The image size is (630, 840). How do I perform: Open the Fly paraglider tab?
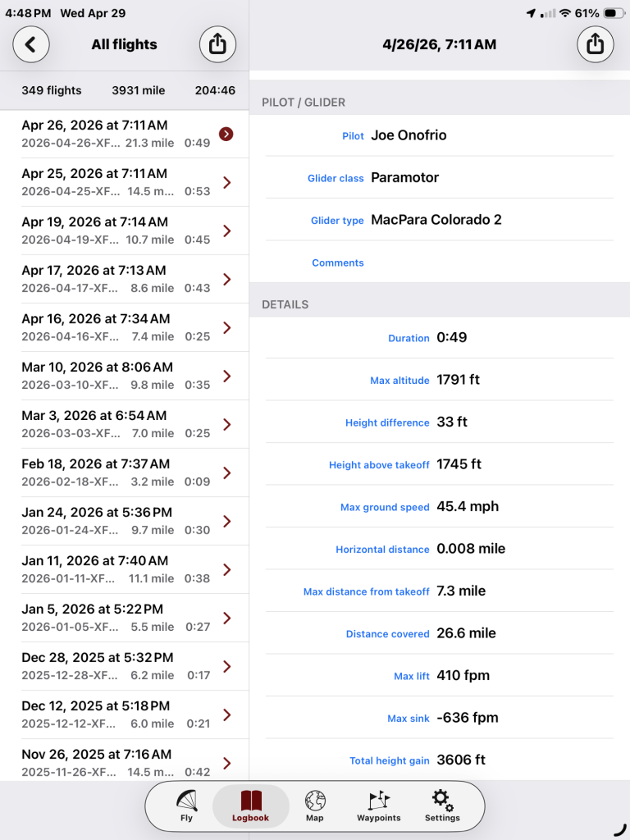coord(186,806)
